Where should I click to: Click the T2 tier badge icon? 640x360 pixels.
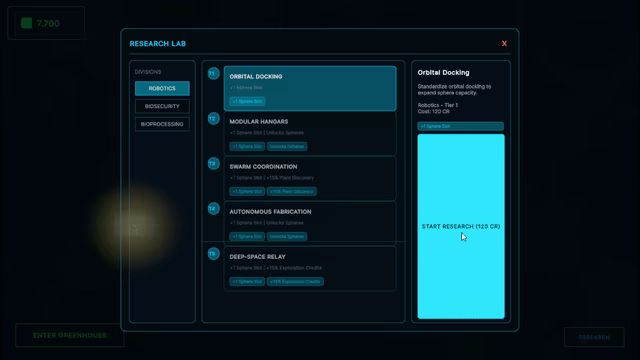[x=213, y=119]
